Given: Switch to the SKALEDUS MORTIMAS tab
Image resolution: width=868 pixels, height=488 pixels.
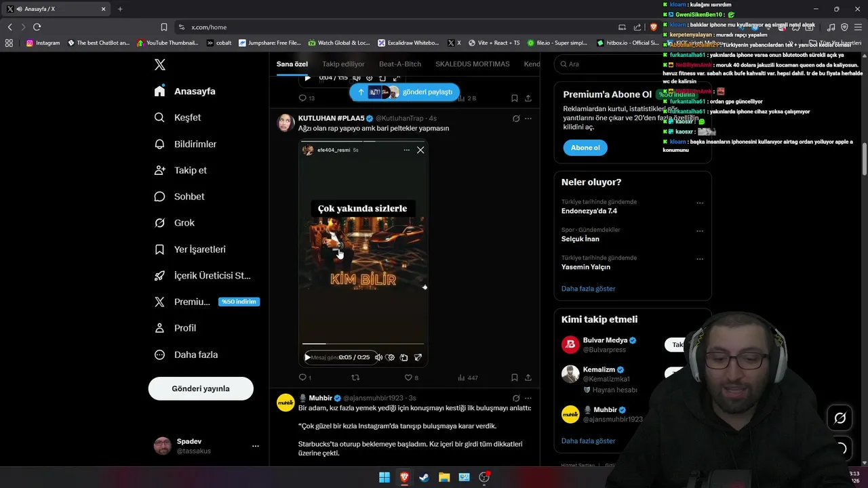Looking at the screenshot, I should (473, 64).
